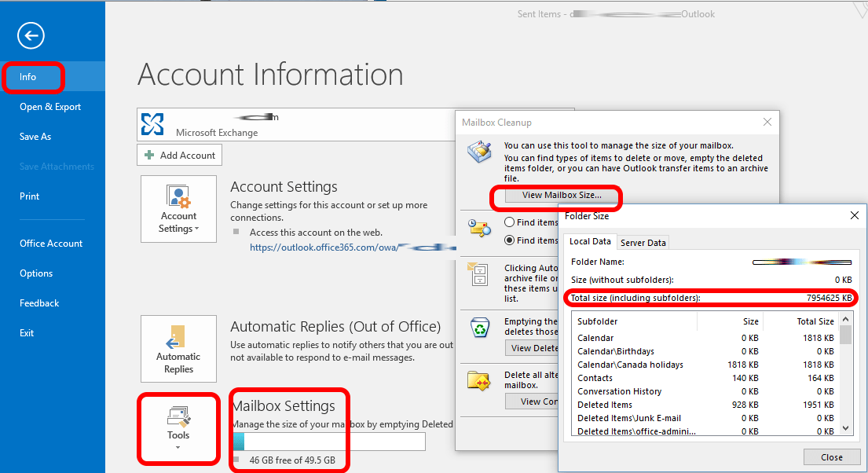
Task: Open the Open & Export menu item
Action: point(50,107)
